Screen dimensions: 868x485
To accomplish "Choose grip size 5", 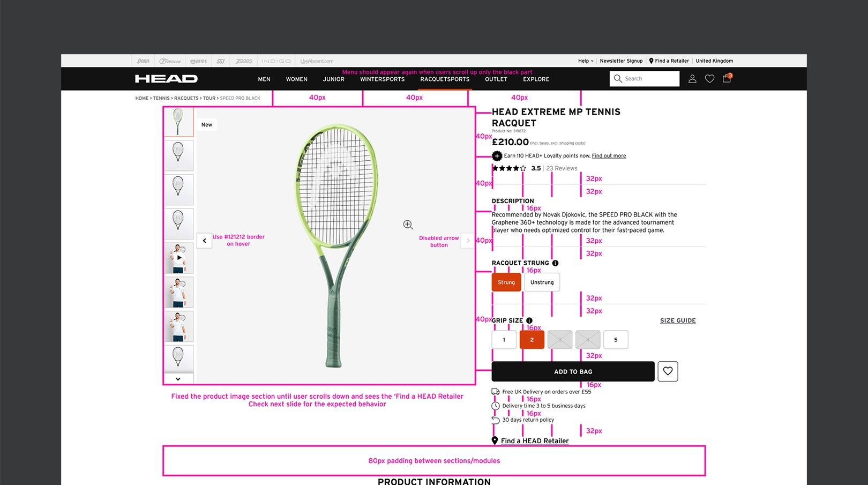I will point(616,340).
